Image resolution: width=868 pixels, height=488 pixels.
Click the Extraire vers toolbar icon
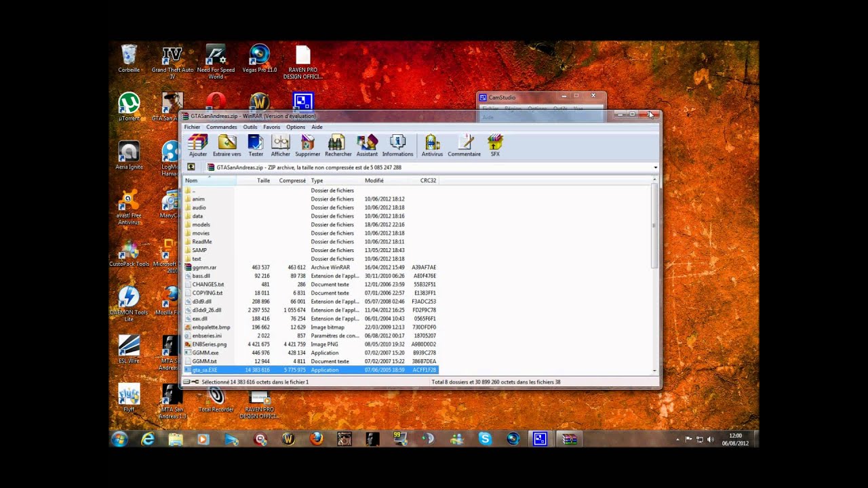226,146
